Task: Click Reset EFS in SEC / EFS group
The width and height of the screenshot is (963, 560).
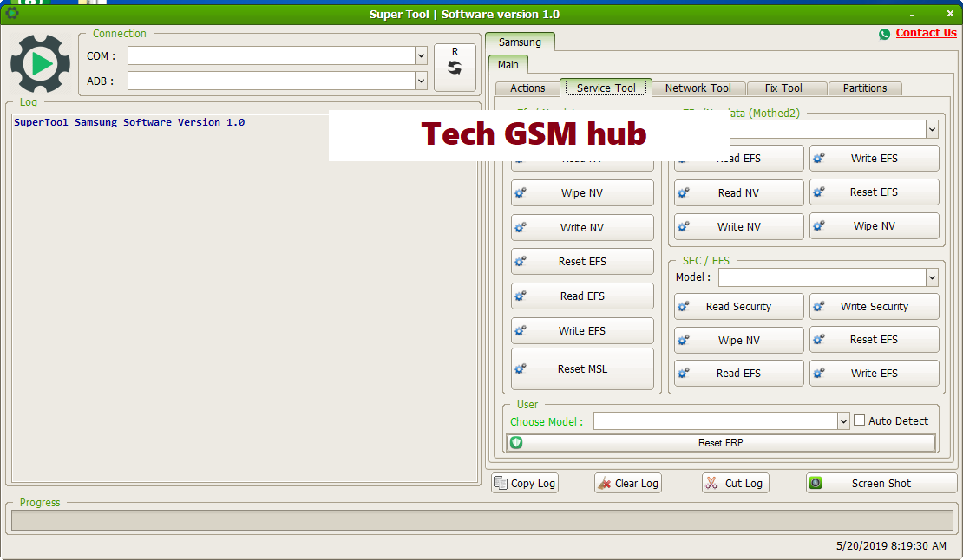Action: [874, 339]
